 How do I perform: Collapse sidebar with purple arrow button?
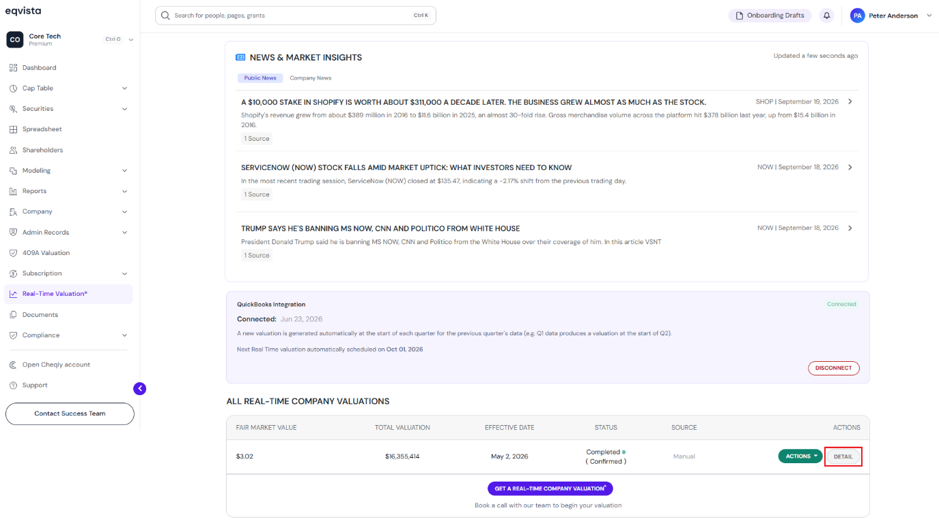[x=140, y=389]
